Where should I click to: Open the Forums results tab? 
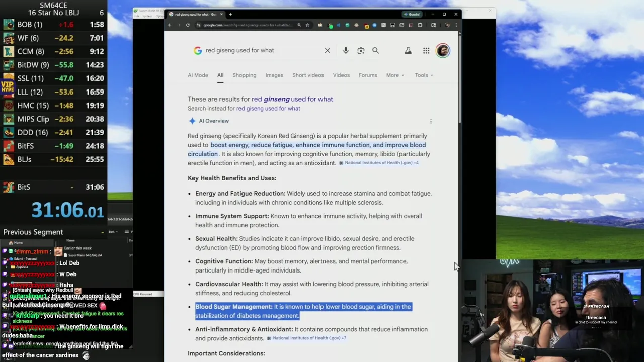[x=368, y=75]
